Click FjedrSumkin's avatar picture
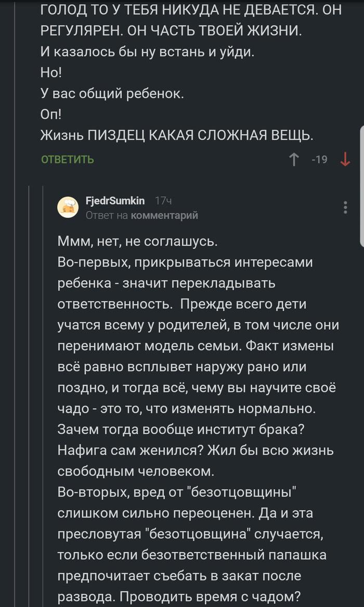This screenshot has height=607, width=364. tap(68, 207)
